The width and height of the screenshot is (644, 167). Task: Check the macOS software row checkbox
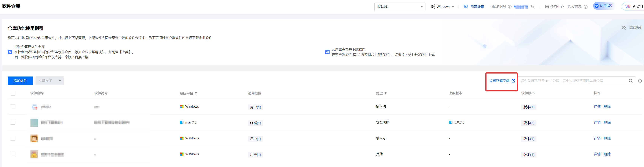(x=13, y=122)
